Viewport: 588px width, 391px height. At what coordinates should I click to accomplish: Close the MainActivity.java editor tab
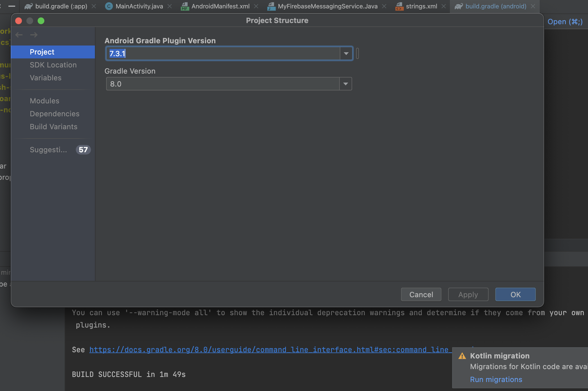[170, 6]
